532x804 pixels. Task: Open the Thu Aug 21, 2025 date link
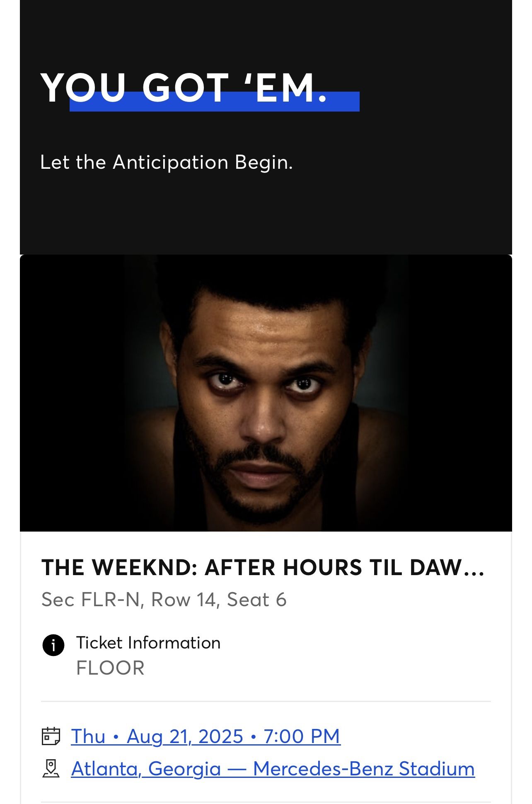point(206,736)
